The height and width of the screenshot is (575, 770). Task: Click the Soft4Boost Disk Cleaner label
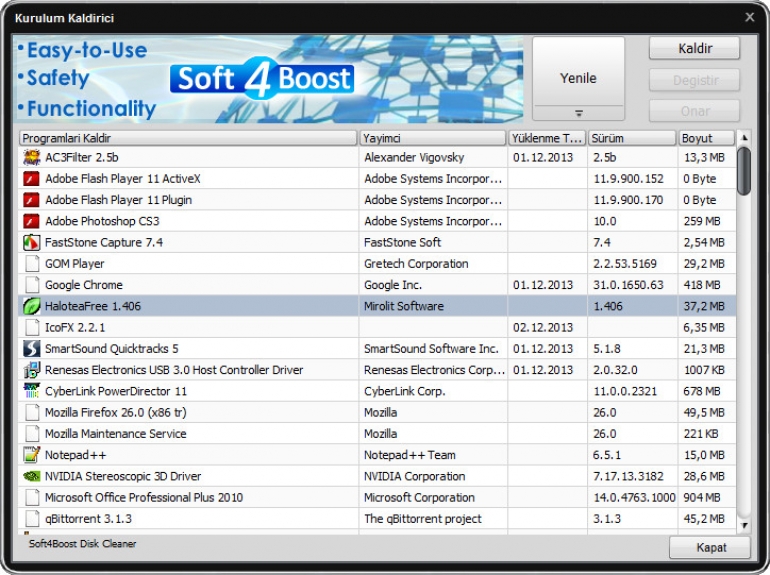82,544
